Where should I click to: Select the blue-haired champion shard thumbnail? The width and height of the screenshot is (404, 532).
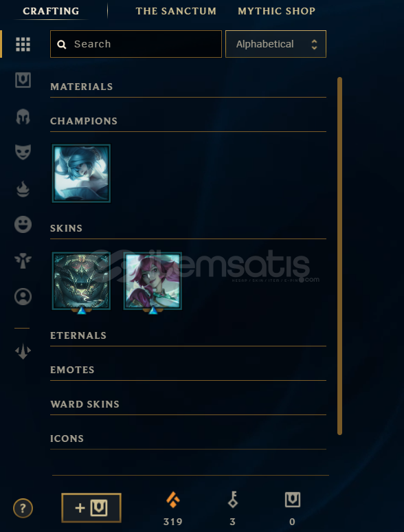[x=81, y=173]
